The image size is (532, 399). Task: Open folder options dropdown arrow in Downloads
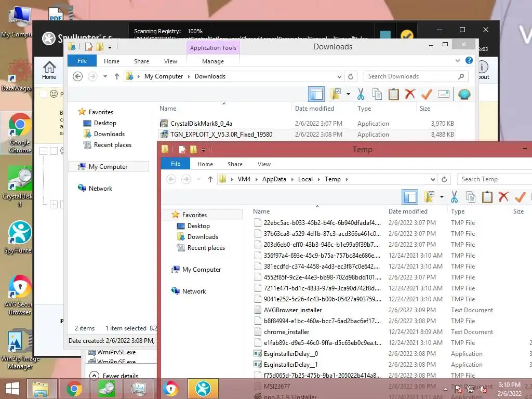[348, 94]
